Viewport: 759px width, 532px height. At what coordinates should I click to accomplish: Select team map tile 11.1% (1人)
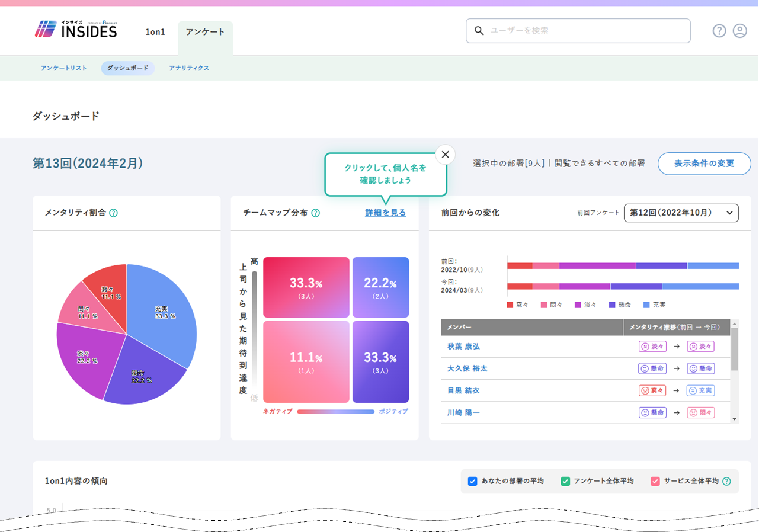[306, 362]
